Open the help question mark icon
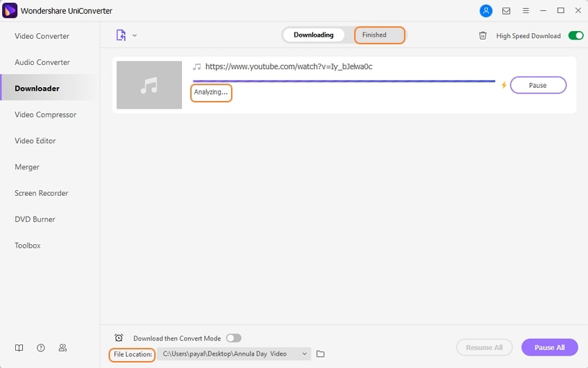The width and height of the screenshot is (588, 368). (x=41, y=348)
